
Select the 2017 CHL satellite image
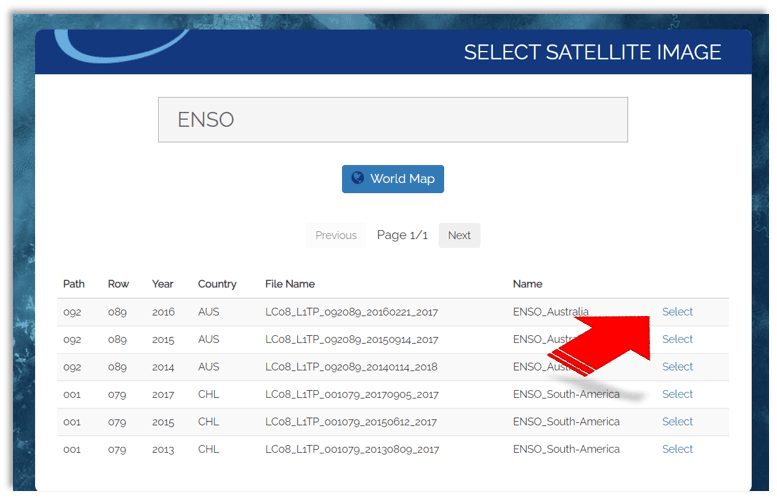coord(677,394)
